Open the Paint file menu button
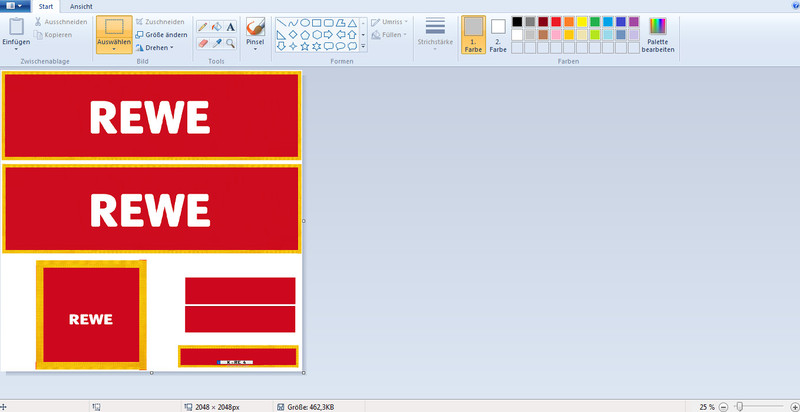The height and width of the screenshot is (412, 800). 15,6
